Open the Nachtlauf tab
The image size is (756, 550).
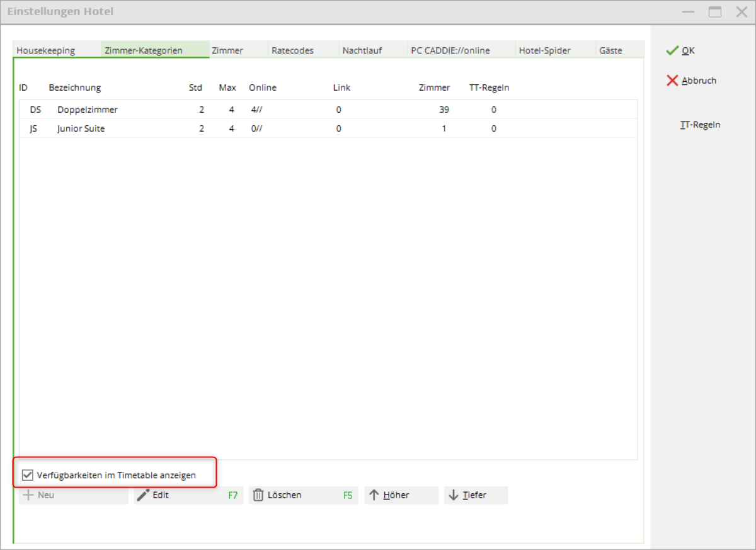coord(362,50)
